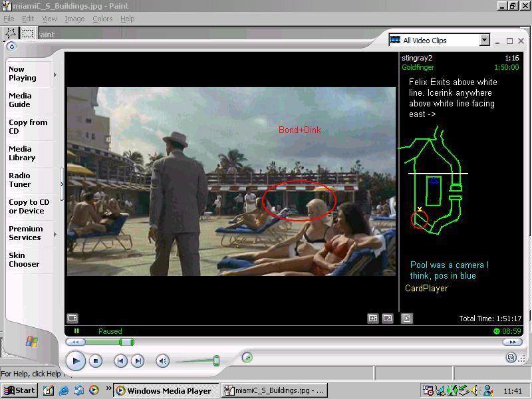Click the Paused status text
The image size is (532, 399).
(110, 331)
